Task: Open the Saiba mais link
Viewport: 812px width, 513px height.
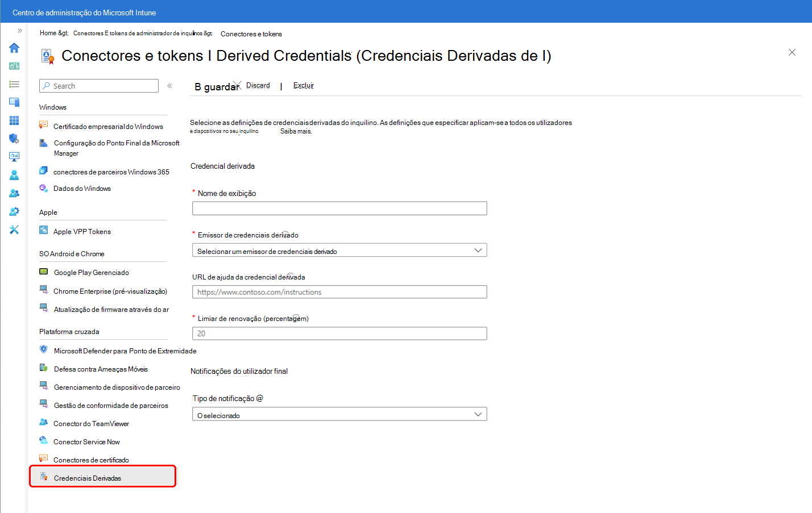Action: [x=296, y=131]
